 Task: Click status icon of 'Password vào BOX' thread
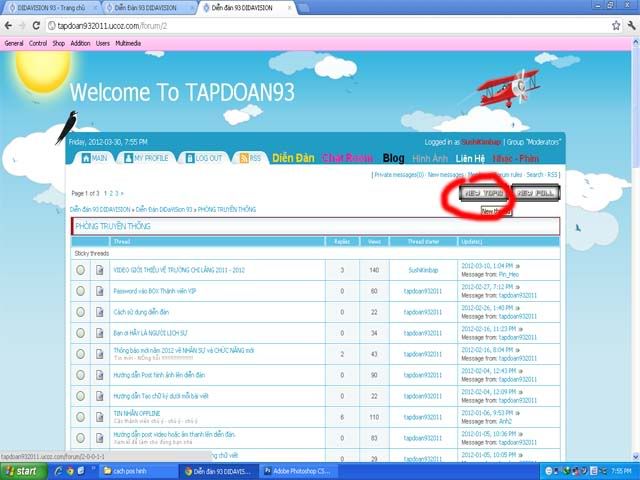[81, 291]
